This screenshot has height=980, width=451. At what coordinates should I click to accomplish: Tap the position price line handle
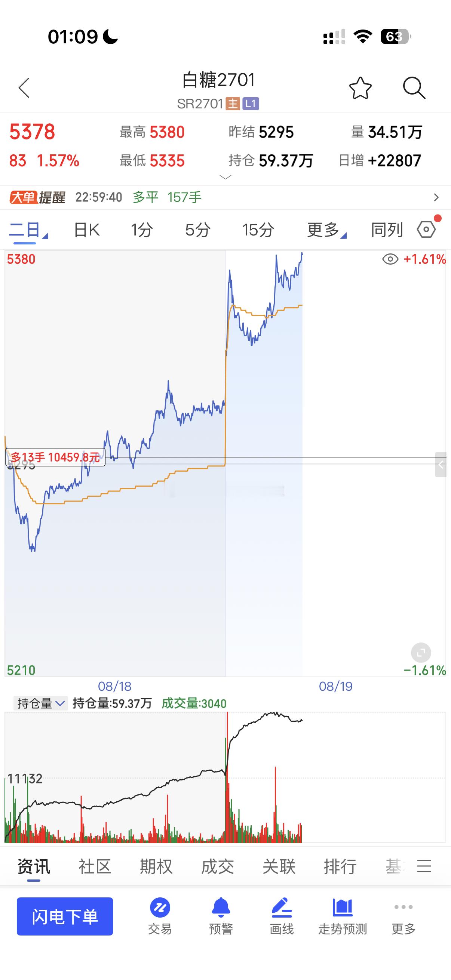tap(441, 465)
